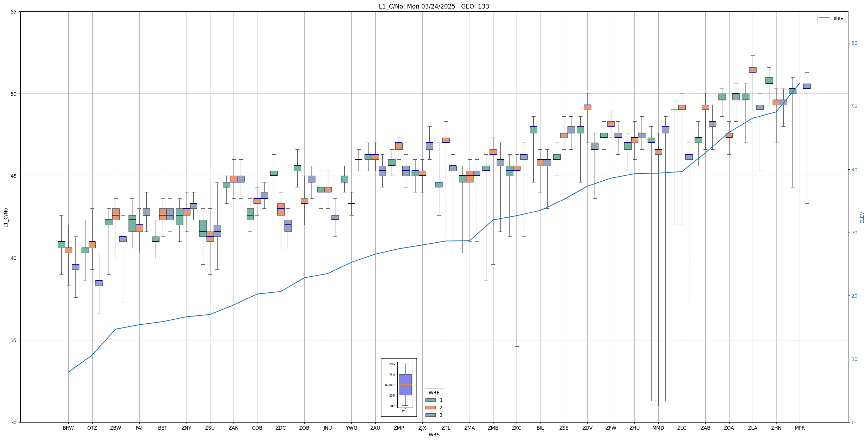Click the orange WRE 2 legend swatch
Screen dimensions: 868x441
click(x=430, y=408)
